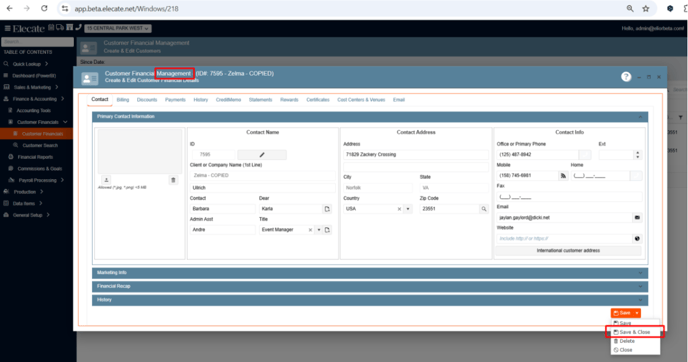Expand the Financial Recap section
The width and height of the screenshot is (688, 362).
[x=370, y=287]
